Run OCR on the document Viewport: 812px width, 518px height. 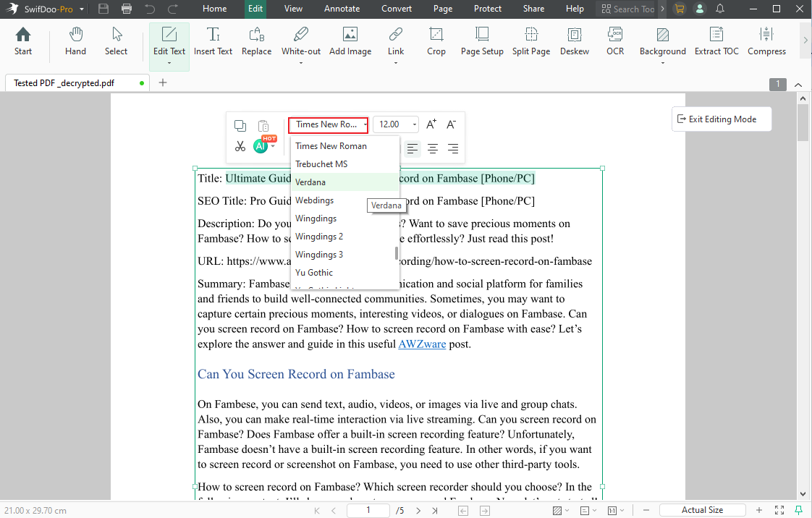tap(614, 41)
